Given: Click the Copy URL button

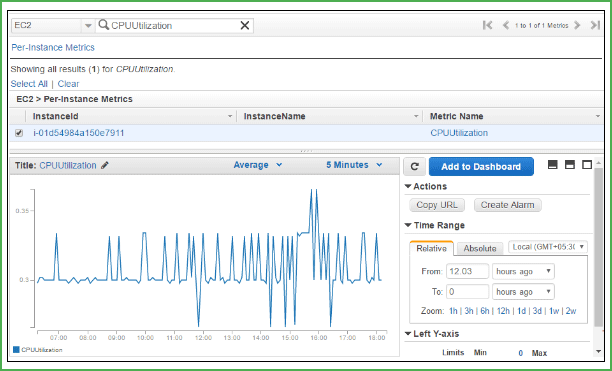Looking at the screenshot, I should coord(437,205).
